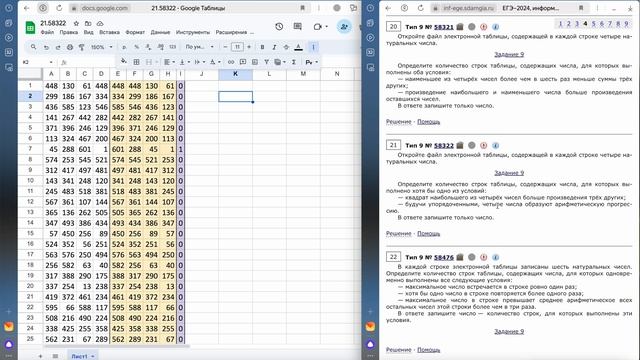Open comments panel icon in Sheets
The image size is (640, 360).
click(298, 27)
